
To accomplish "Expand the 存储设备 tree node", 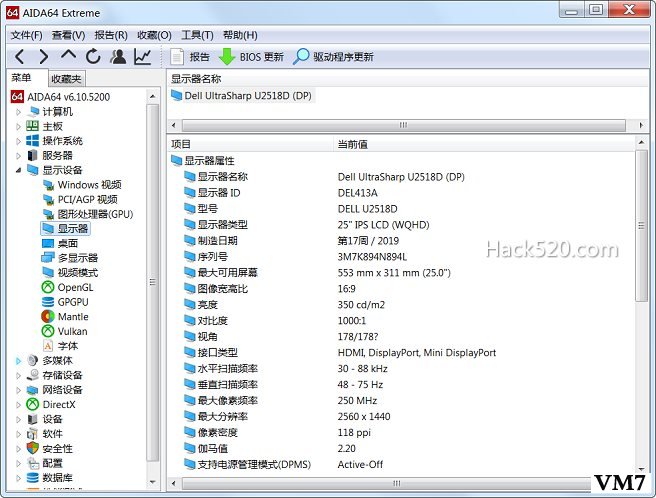I will coord(18,375).
